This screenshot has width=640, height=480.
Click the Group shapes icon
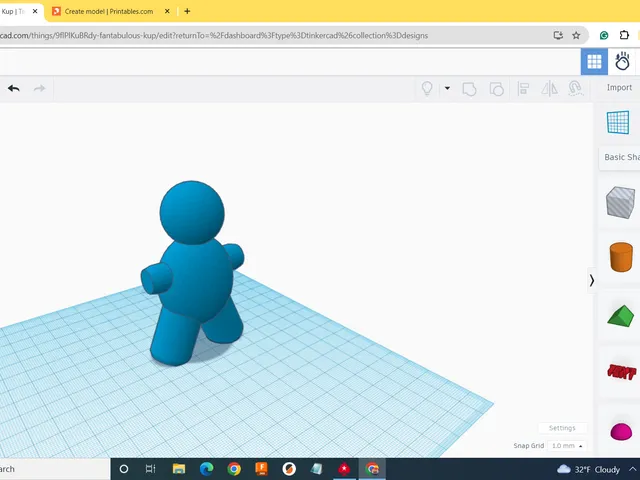point(469,89)
